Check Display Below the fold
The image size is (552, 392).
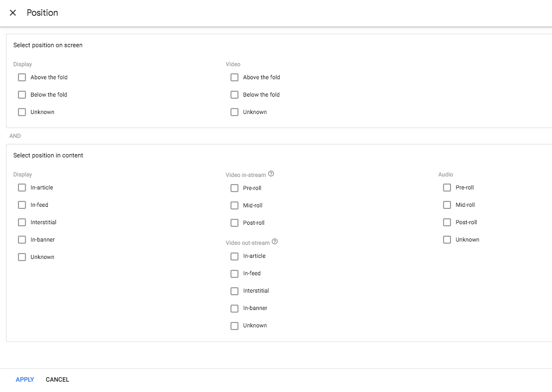pos(22,94)
